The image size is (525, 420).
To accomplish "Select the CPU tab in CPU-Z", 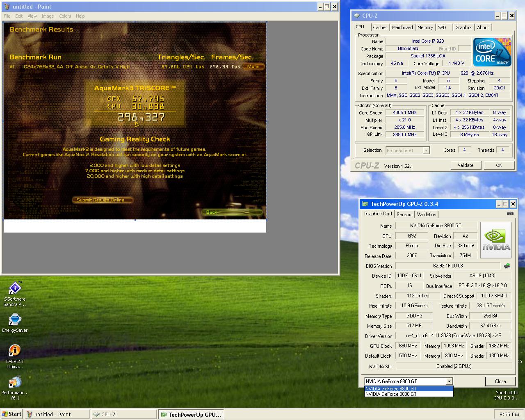I will tap(360, 27).
